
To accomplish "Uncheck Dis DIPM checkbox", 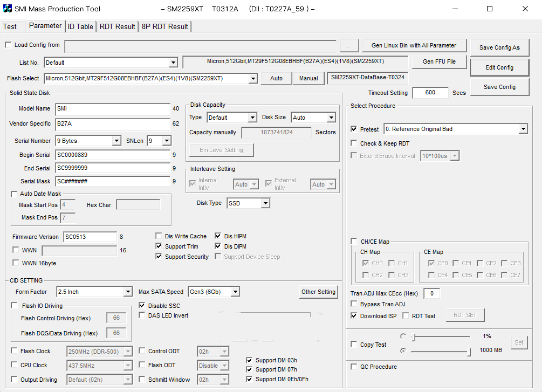I will point(218,246).
